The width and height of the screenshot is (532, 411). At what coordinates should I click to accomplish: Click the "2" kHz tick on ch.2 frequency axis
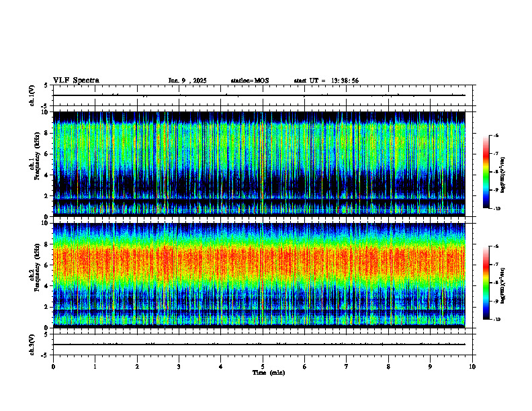46,307
